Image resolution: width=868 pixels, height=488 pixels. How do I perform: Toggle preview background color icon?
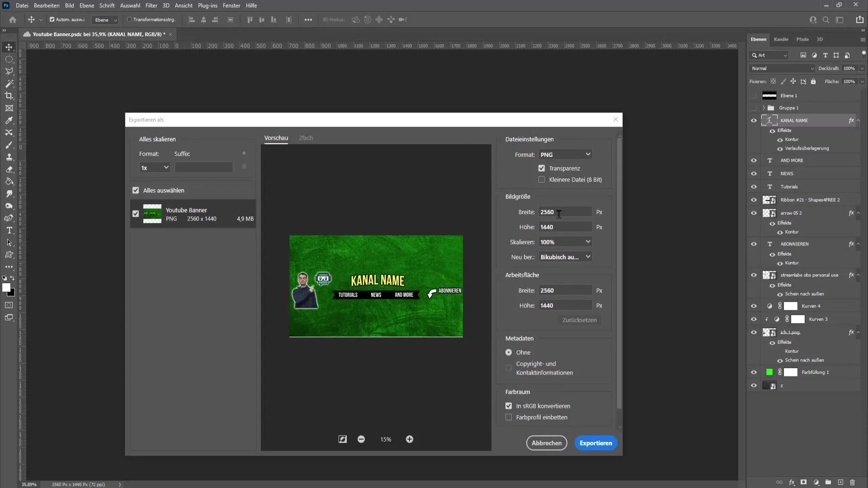point(343,439)
